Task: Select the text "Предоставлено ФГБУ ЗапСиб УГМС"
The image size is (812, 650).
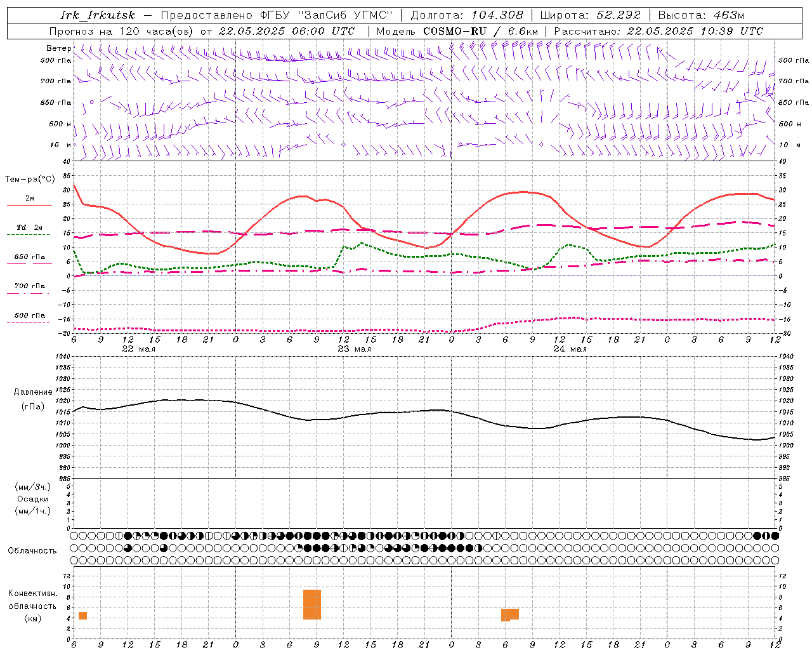Action: pyautogui.click(x=277, y=15)
